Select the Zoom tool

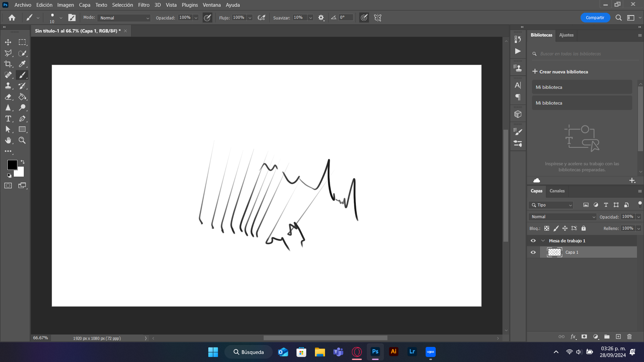[x=22, y=140]
